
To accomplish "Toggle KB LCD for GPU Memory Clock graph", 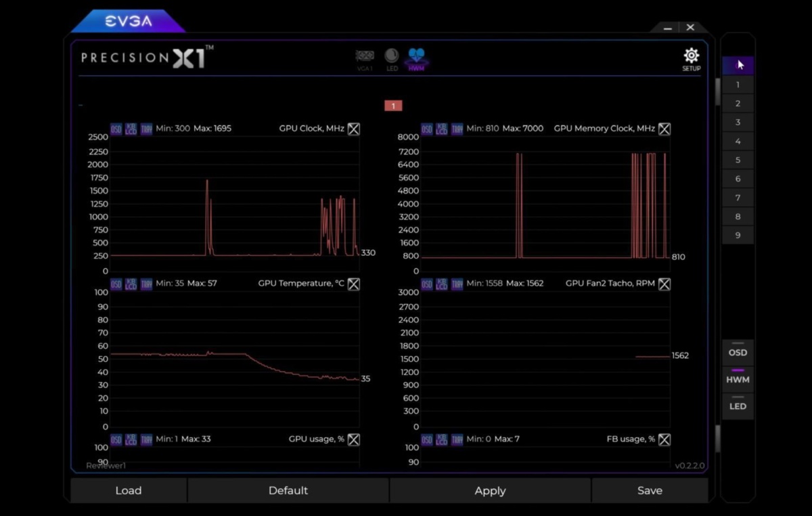I will point(441,129).
